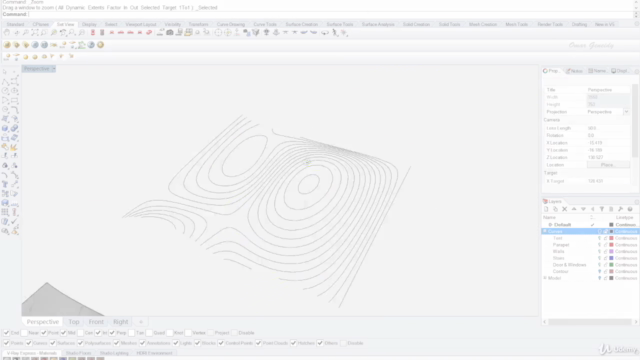
Task: Click the camera icon in Set View toolbar
Action: pyautogui.click(x=170, y=33)
